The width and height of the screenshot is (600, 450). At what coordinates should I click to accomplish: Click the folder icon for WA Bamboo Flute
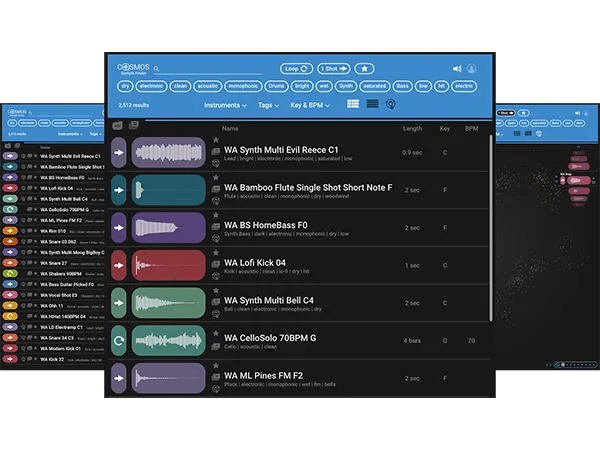(x=216, y=189)
